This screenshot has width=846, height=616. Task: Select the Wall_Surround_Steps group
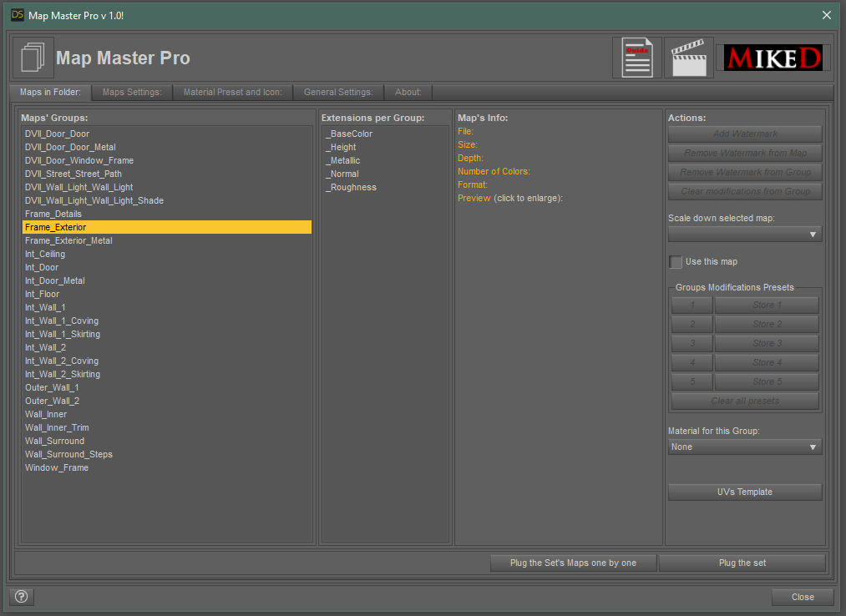pyautogui.click(x=167, y=454)
